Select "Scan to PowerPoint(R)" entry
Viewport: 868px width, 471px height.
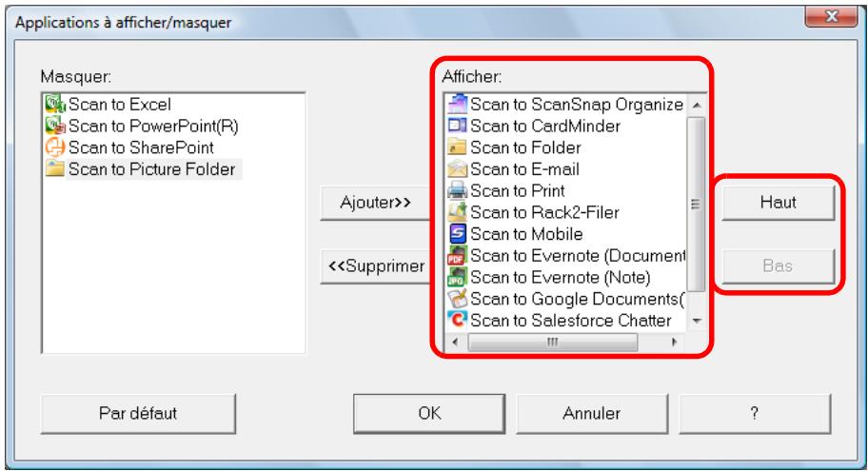153,126
